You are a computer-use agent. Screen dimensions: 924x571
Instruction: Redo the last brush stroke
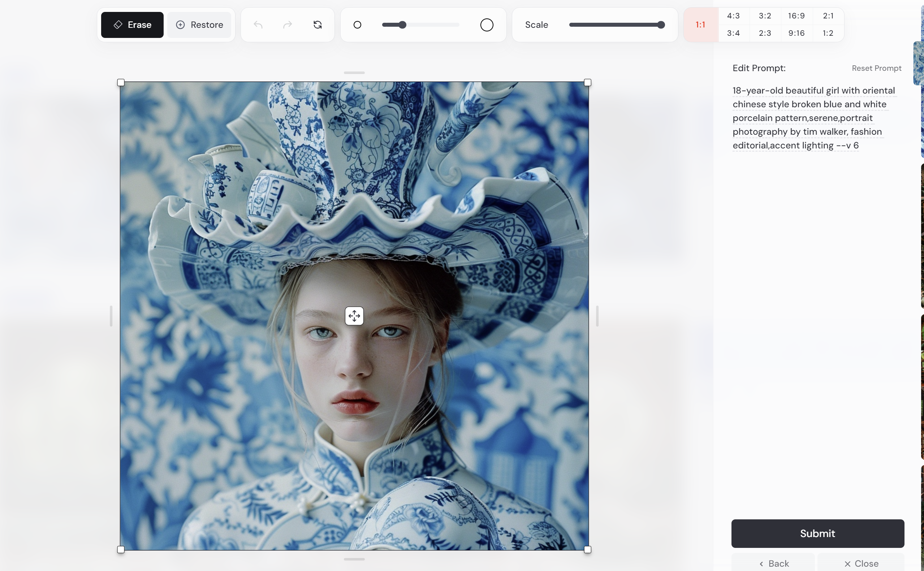(287, 24)
